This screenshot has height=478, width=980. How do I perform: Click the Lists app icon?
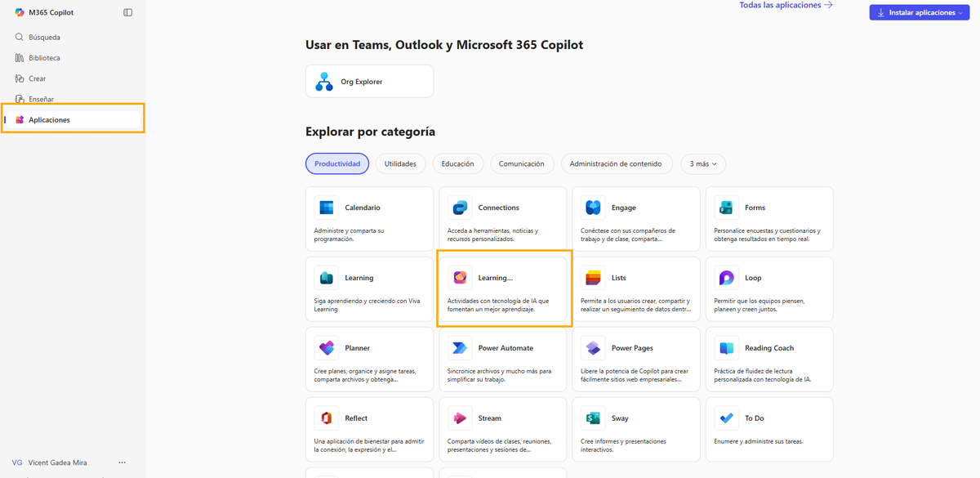click(593, 278)
